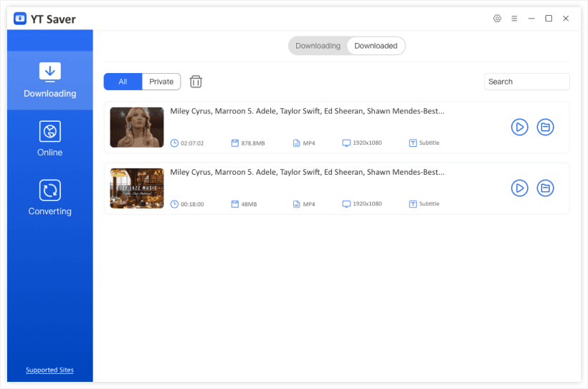The width and height of the screenshot is (588, 389).
Task: Click the file size icon beside 48MB
Action: click(234, 204)
